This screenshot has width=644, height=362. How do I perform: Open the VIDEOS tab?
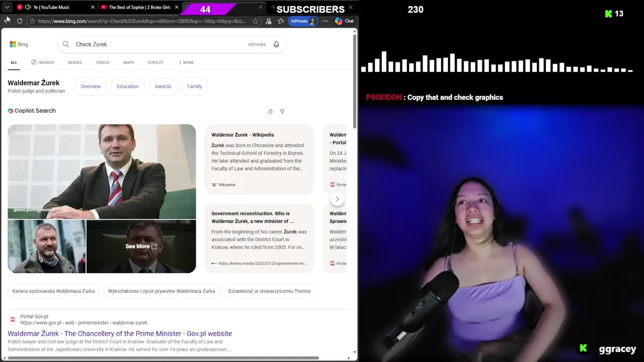[x=103, y=62]
